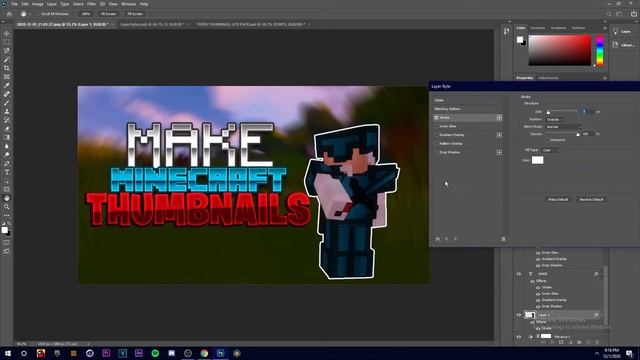Hide the MAKE text layer's eye icon
This screenshot has width=640, height=360.
pos(519,274)
